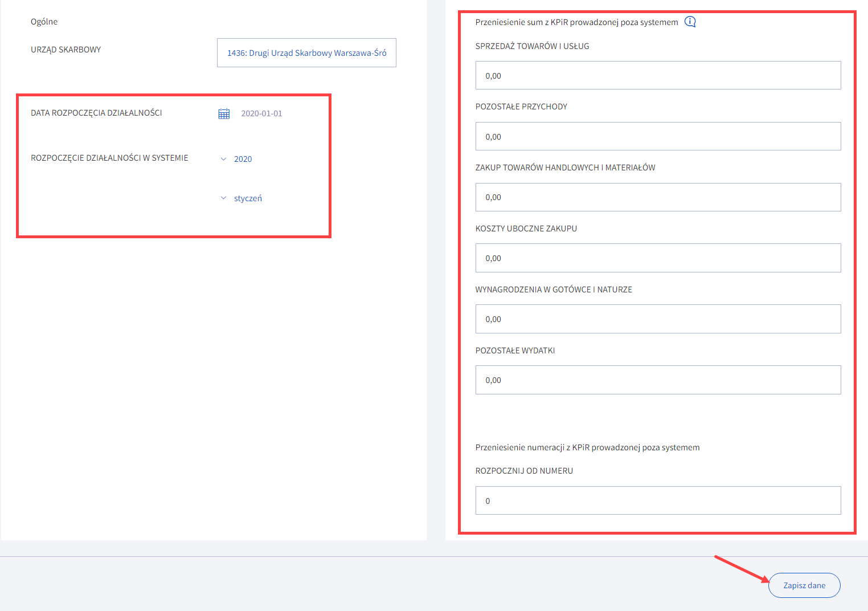Focus the Wynagrodzenia w gotówce i naturze field
Image resolution: width=868 pixels, height=611 pixels.
658,319
